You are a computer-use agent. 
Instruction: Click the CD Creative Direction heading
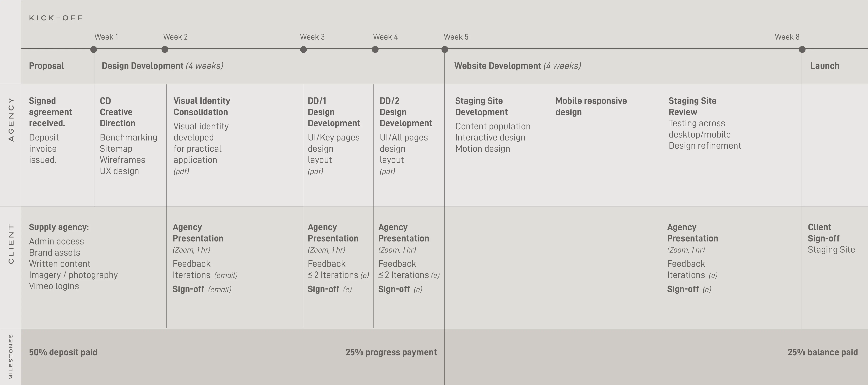click(118, 112)
